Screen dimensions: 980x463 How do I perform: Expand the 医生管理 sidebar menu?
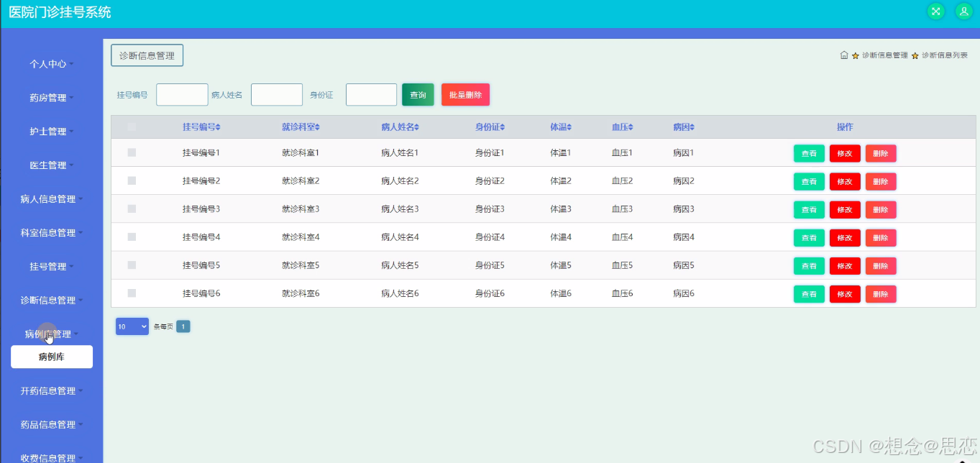pyautogui.click(x=51, y=165)
